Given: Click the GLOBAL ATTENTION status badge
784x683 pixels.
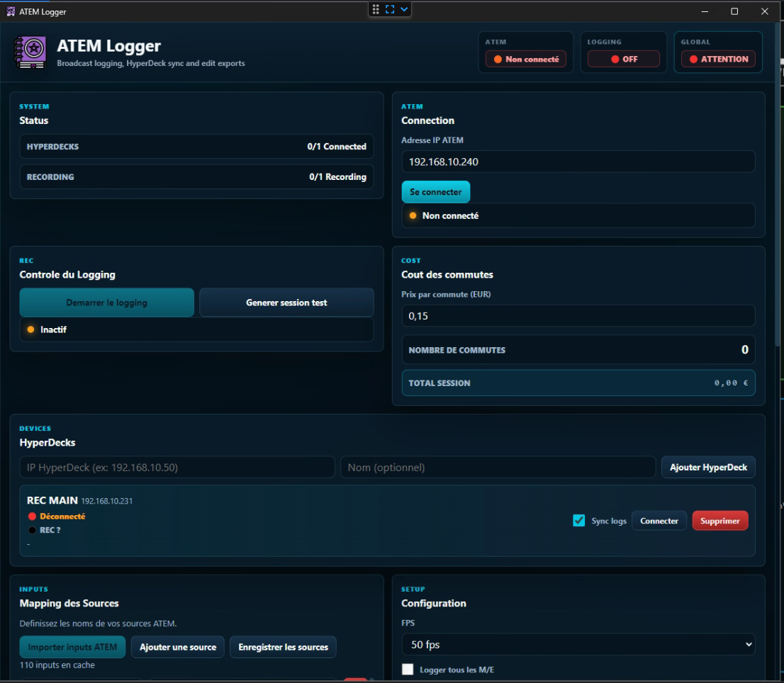Looking at the screenshot, I should 718,59.
